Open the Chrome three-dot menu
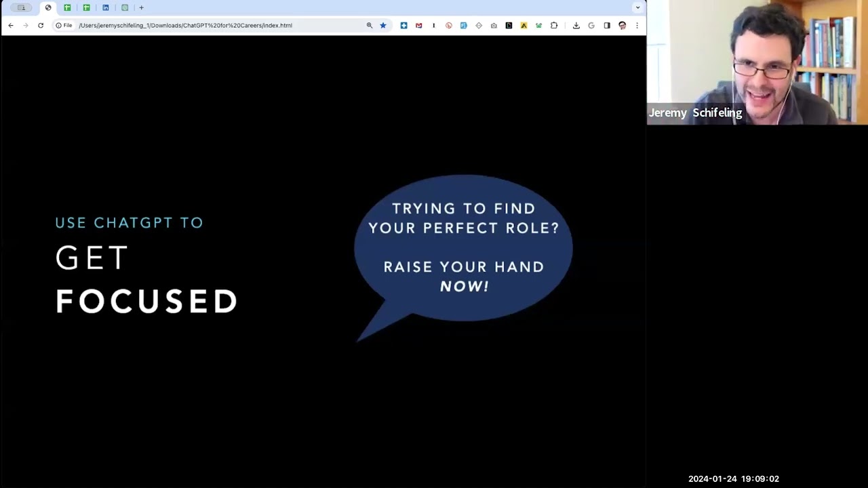 [x=637, y=25]
